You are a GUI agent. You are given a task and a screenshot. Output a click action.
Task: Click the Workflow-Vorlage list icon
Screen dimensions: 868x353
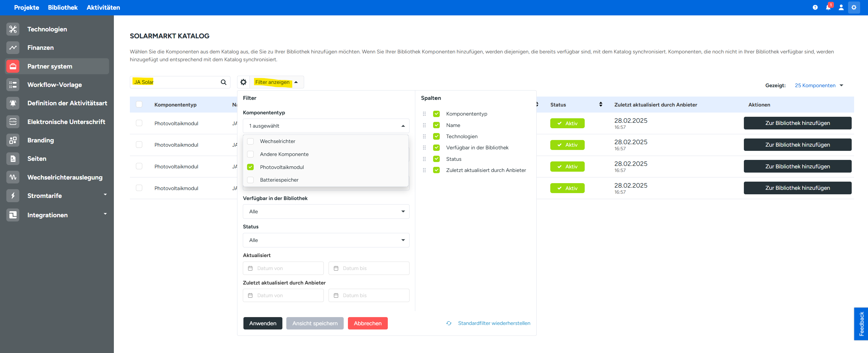coord(13,85)
